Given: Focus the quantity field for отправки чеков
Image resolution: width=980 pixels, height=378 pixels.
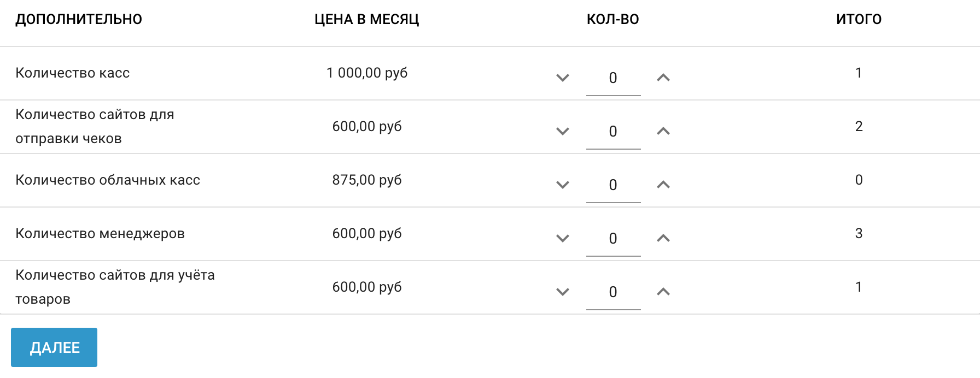Looking at the screenshot, I should pos(613,132).
